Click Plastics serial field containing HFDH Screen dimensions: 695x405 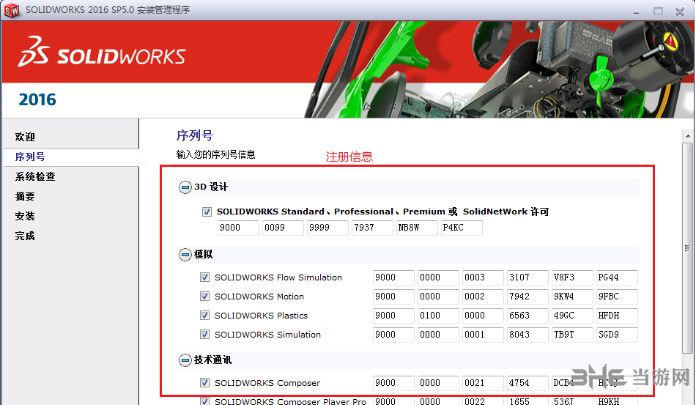point(617,315)
